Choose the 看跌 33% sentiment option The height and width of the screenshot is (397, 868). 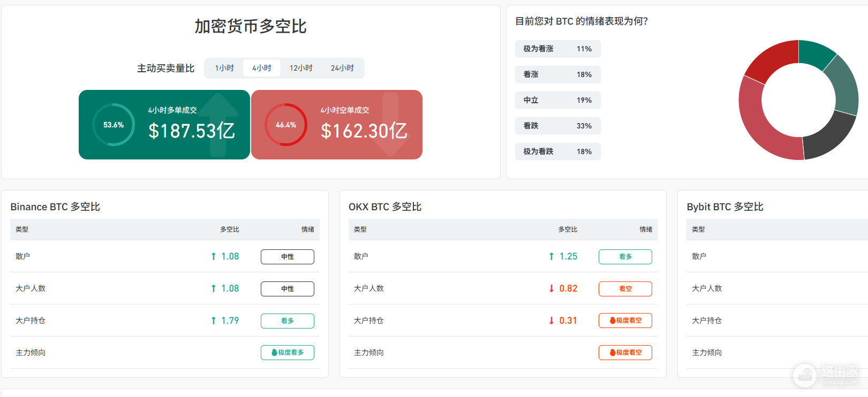[557, 126]
